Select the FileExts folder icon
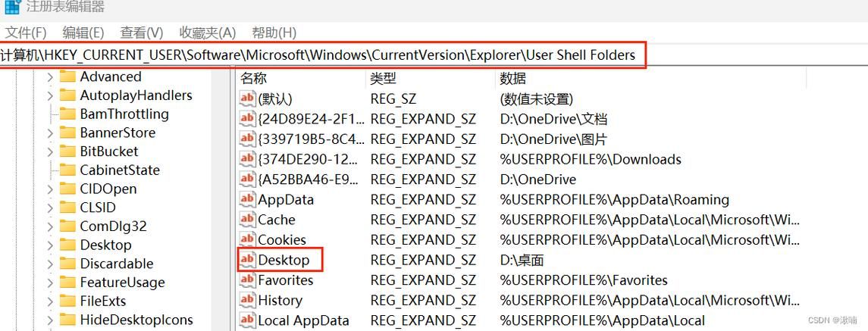868x331 pixels. pyautogui.click(x=67, y=301)
